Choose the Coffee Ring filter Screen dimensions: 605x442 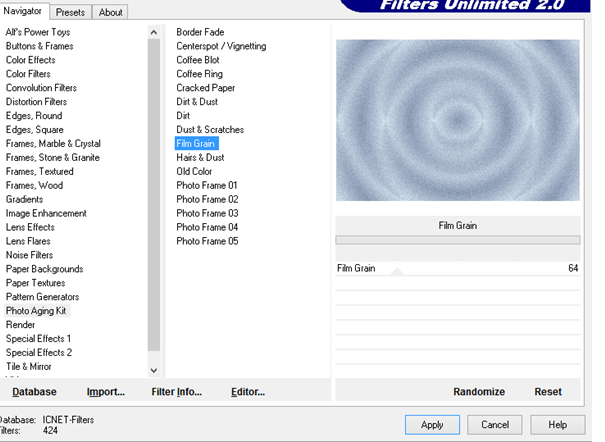pos(199,74)
